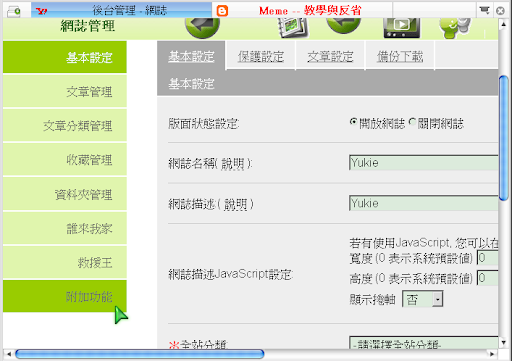Click the video player icon
Image resolution: width=512 pixels, height=361 pixels.
pos(401,28)
